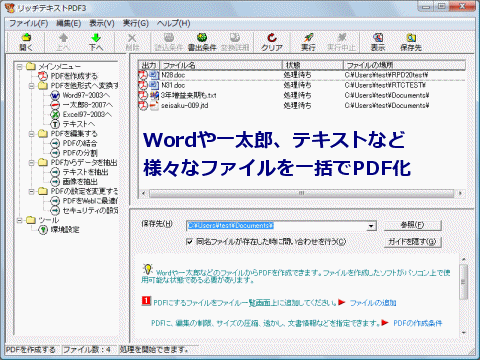
Task: Open the 実行(G) menu
Action: click(x=135, y=23)
